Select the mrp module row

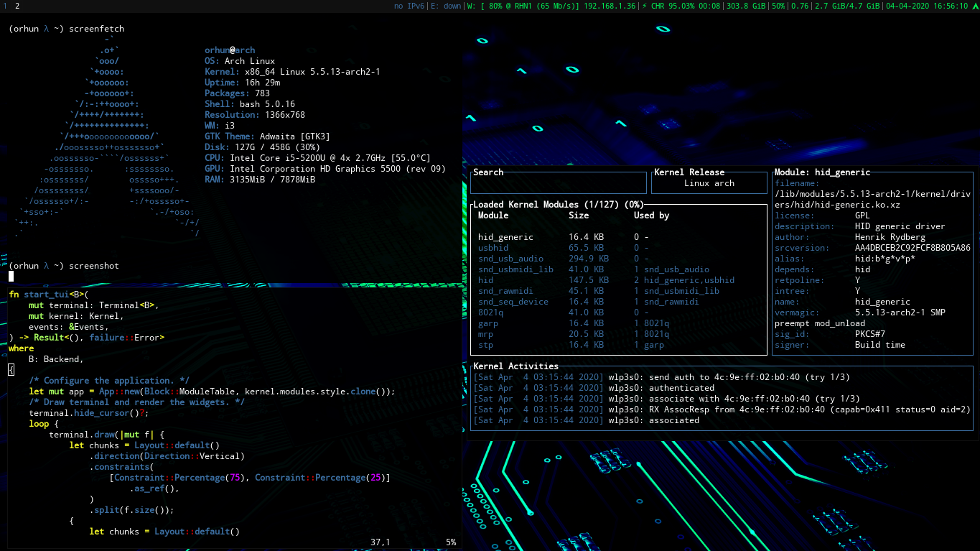(x=618, y=334)
